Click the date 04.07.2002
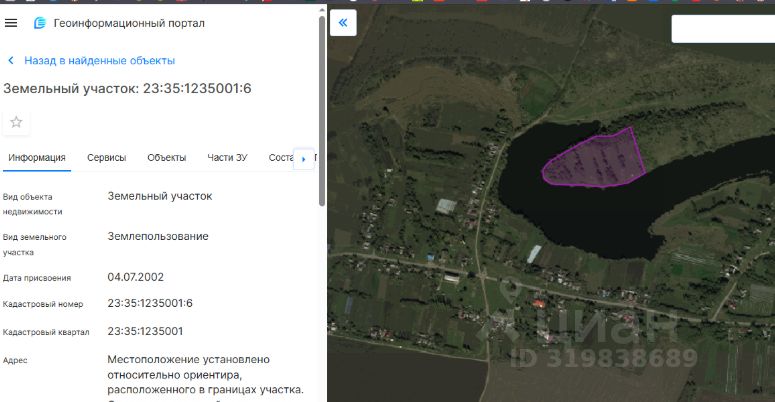Image resolution: width=775 pixels, height=402 pixels. coord(135,277)
